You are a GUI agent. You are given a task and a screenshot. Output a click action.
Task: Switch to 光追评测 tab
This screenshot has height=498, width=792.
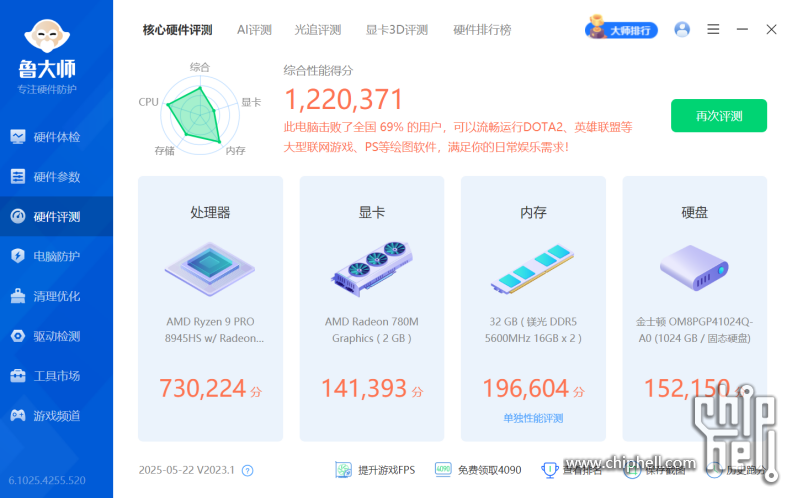tap(318, 30)
